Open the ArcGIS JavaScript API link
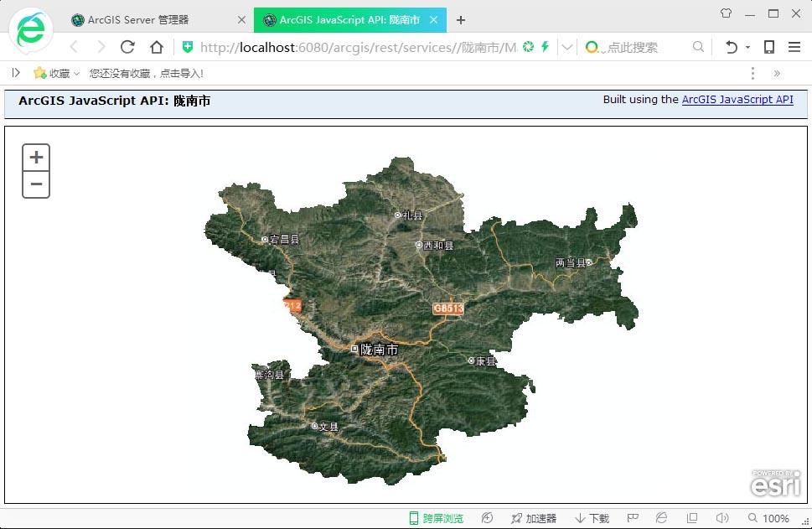812x529 pixels. [737, 100]
